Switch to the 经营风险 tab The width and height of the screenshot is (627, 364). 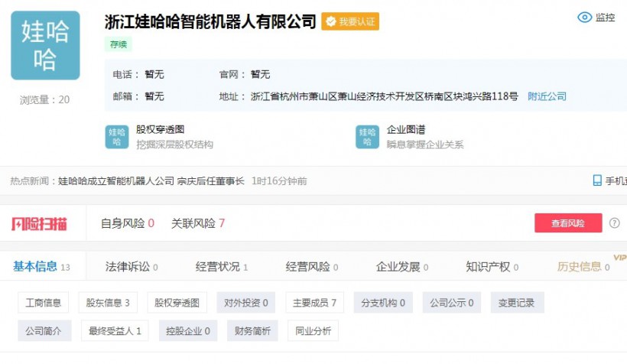(x=312, y=266)
